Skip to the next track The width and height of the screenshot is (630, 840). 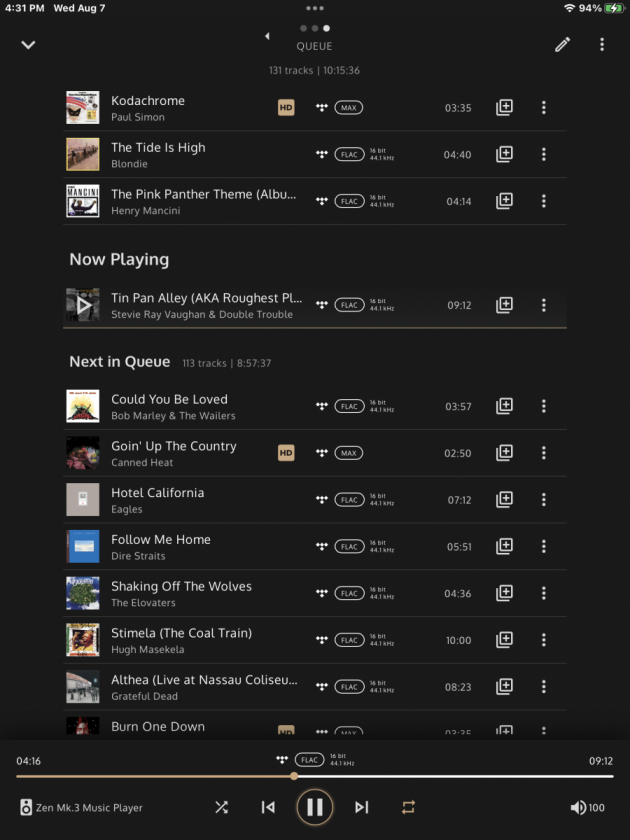click(x=362, y=807)
